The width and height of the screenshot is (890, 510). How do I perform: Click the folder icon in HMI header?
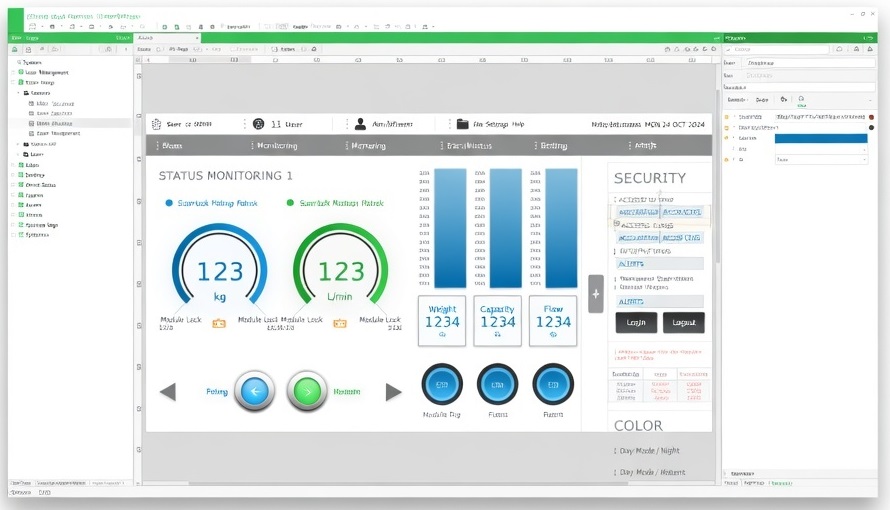[463, 124]
